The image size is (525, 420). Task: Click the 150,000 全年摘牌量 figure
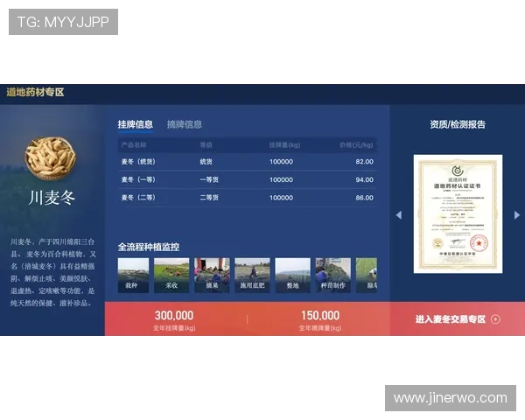coord(320,316)
